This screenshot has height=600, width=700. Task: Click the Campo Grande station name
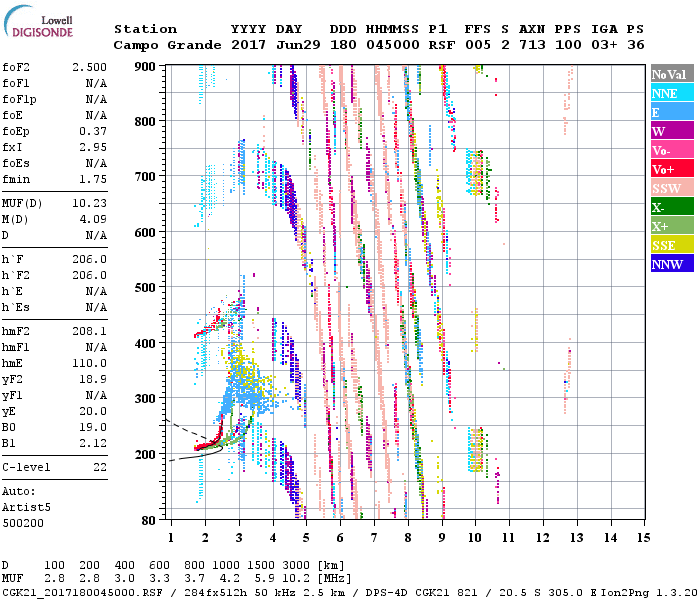click(160, 45)
